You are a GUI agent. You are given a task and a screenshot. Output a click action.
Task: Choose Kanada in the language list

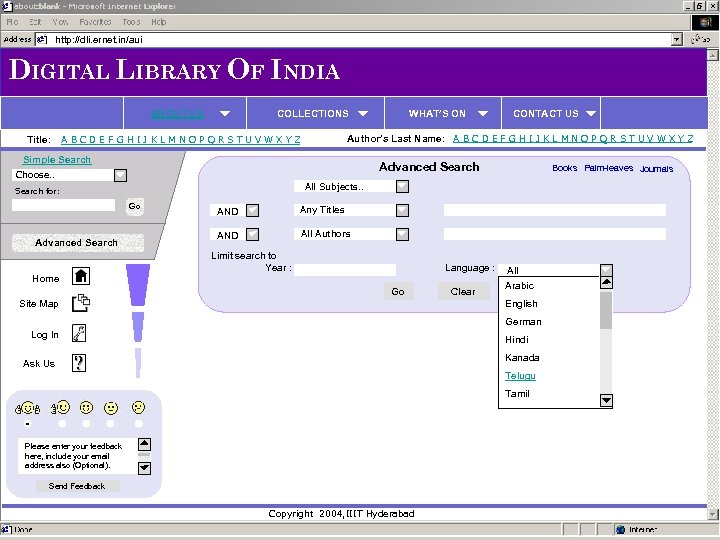click(x=522, y=358)
